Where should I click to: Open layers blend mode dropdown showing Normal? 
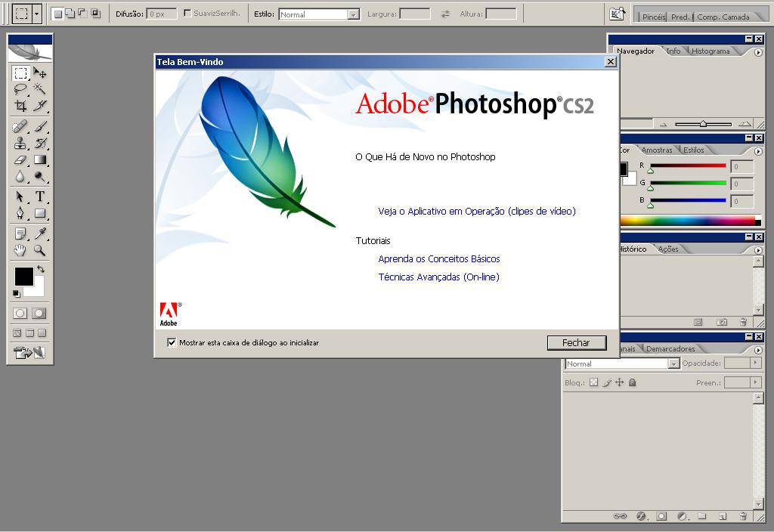click(x=622, y=363)
